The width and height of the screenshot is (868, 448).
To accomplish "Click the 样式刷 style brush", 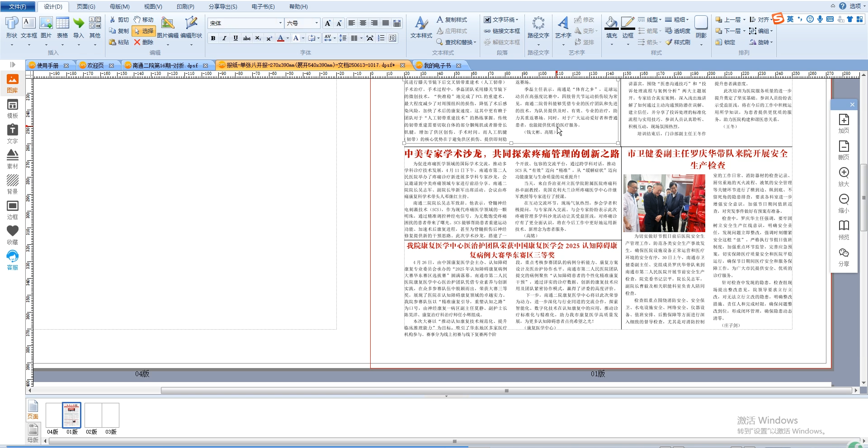I will point(678,42).
